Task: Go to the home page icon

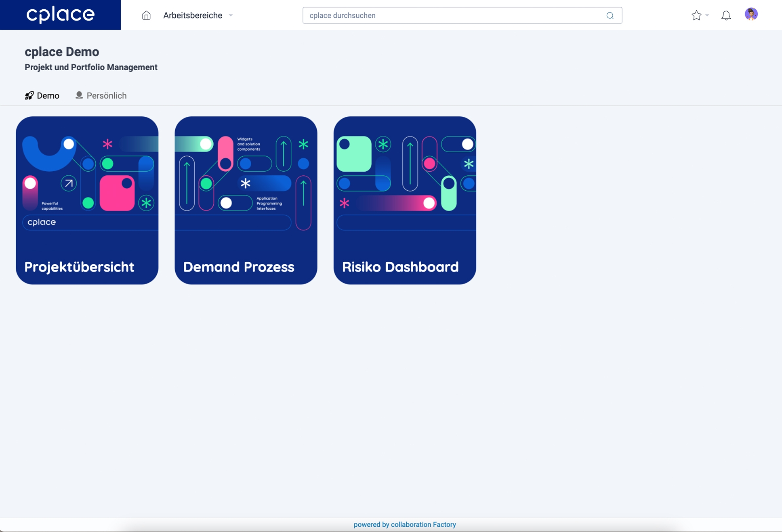Action: click(x=146, y=15)
